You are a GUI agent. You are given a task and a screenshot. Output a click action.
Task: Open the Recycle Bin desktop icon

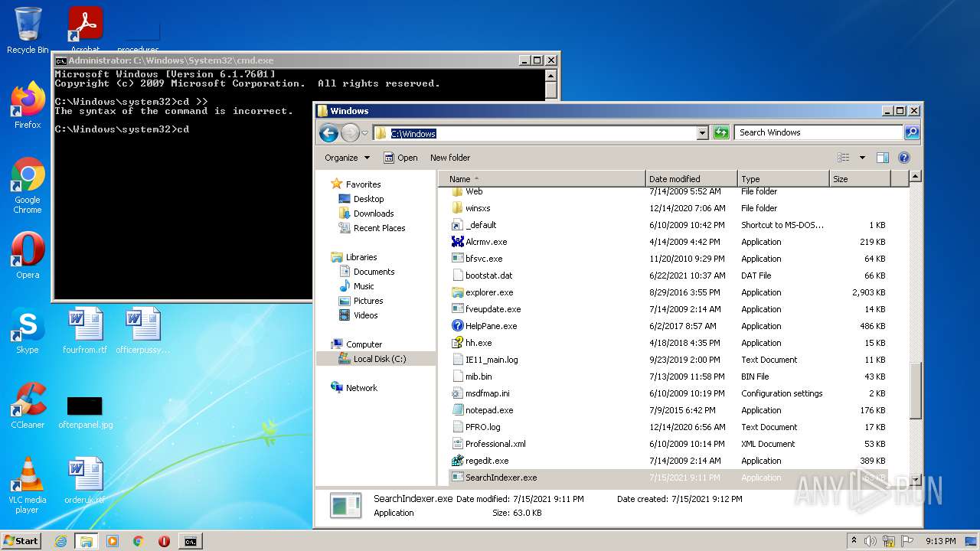pyautogui.click(x=28, y=31)
